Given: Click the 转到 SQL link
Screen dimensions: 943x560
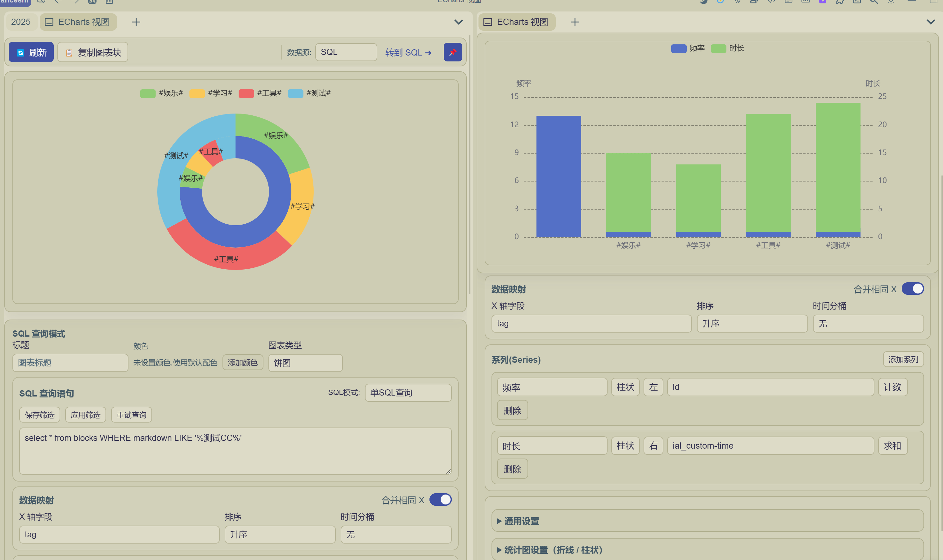Looking at the screenshot, I should pyautogui.click(x=408, y=52).
